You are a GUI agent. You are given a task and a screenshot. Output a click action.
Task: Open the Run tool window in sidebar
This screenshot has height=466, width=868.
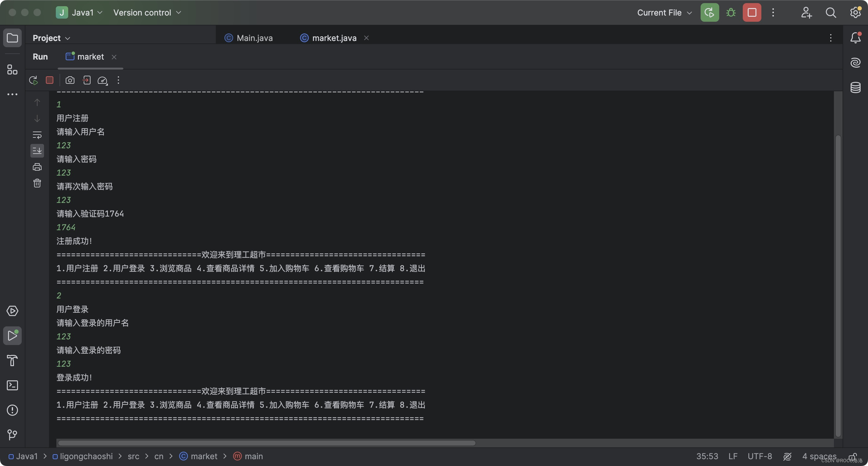12,335
